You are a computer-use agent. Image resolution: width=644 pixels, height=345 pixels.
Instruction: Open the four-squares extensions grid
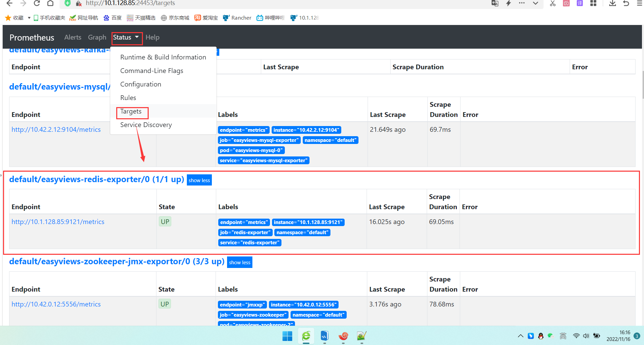[593, 3]
